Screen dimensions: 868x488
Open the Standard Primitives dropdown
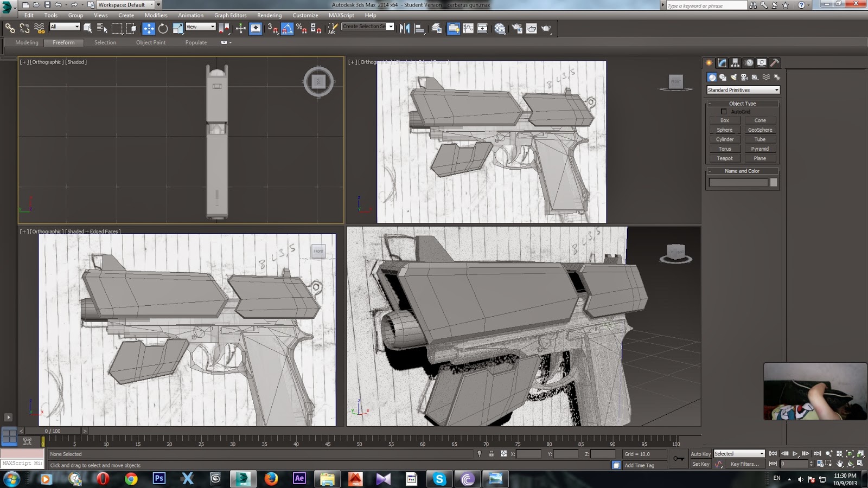743,90
